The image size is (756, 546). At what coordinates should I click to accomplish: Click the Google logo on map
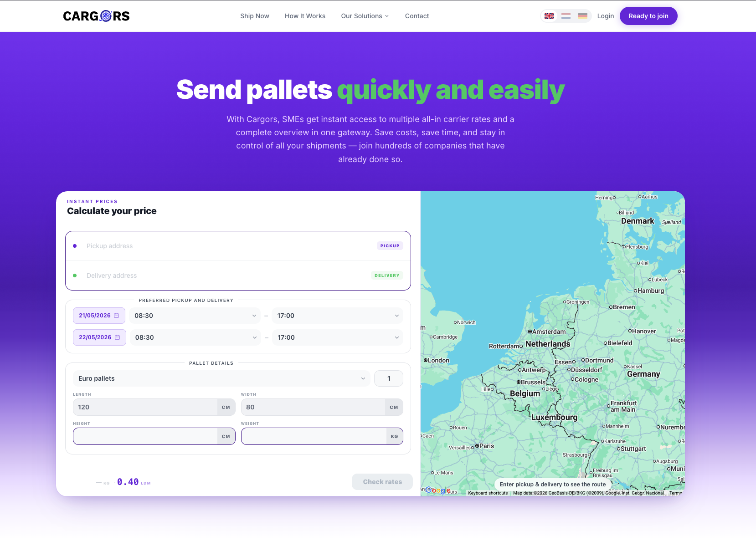[x=438, y=490]
